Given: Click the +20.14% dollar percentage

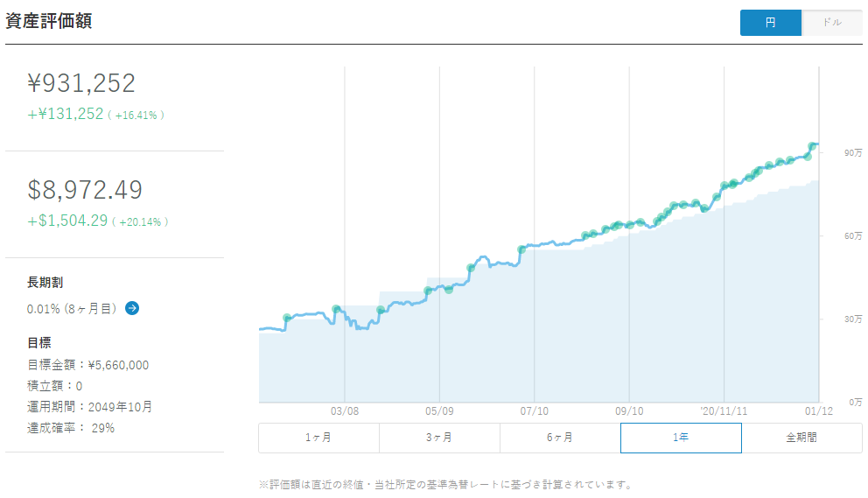Looking at the screenshot, I should tap(140, 222).
